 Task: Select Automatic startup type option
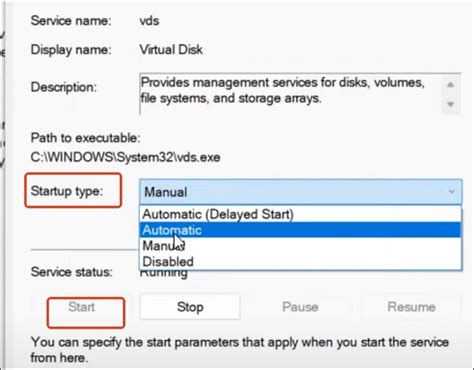300,230
